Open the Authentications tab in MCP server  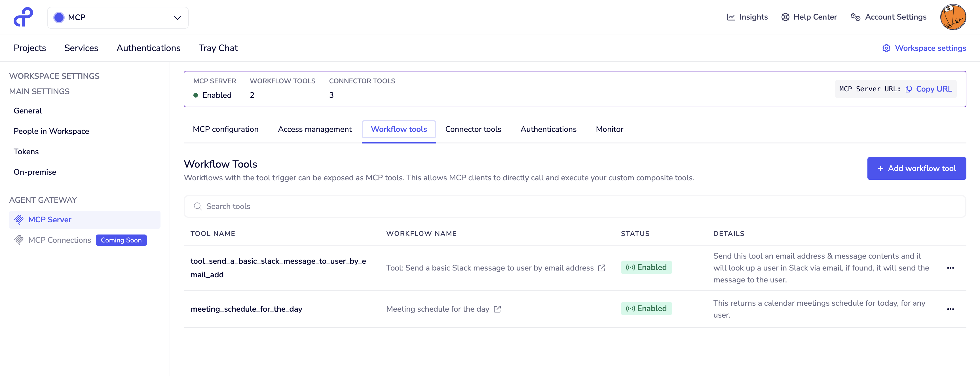pyautogui.click(x=548, y=129)
